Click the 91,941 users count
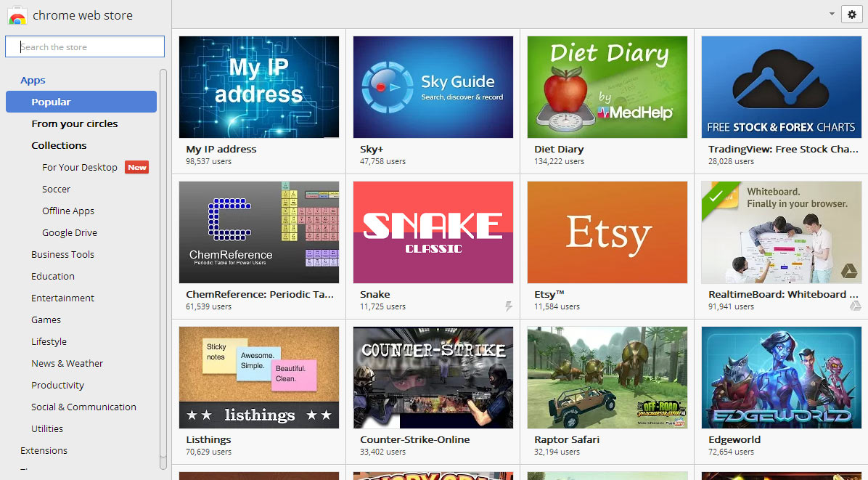This screenshot has width=868, height=480. tap(731, 306)
